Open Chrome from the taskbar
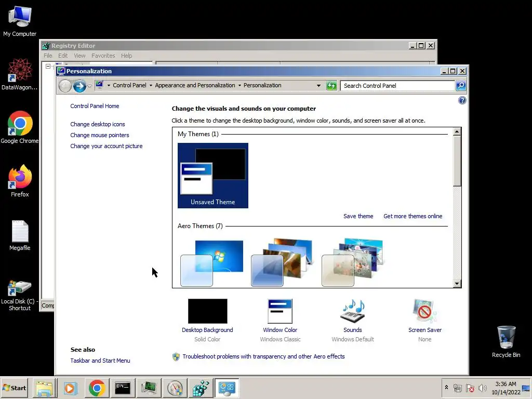The height and width of the screenshot is (399, 532). (97, 388)
